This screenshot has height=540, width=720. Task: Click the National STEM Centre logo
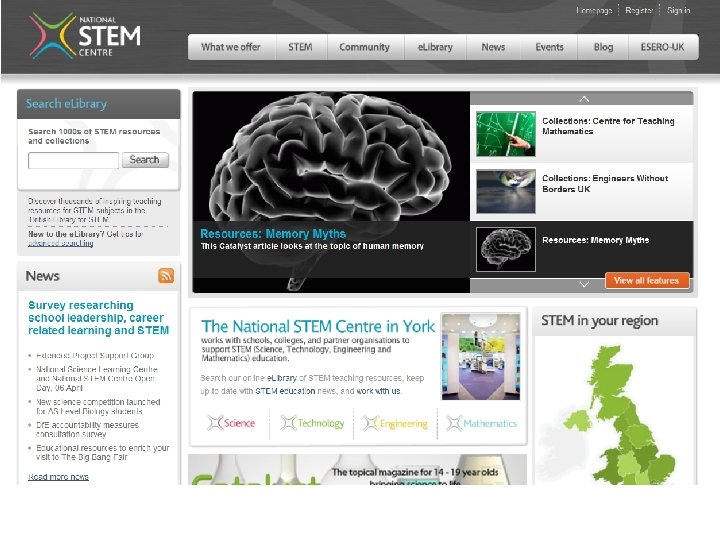[x=85, y=36]
